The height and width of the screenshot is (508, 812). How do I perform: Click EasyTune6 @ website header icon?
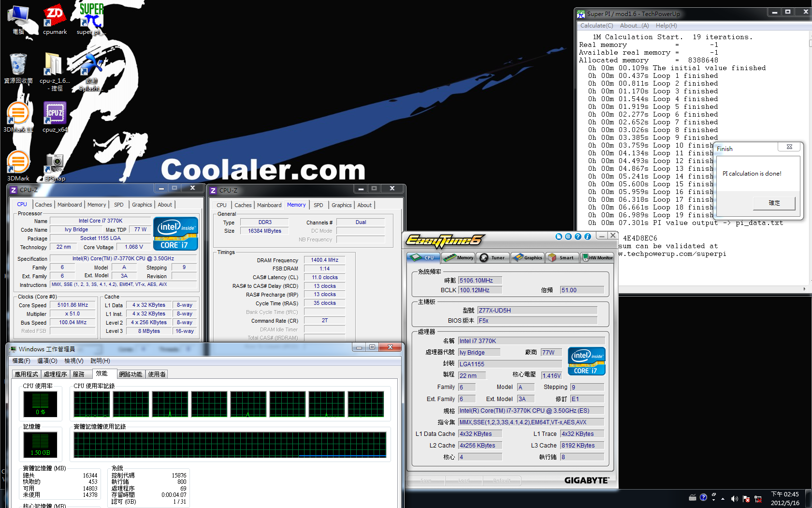point(568,237)
